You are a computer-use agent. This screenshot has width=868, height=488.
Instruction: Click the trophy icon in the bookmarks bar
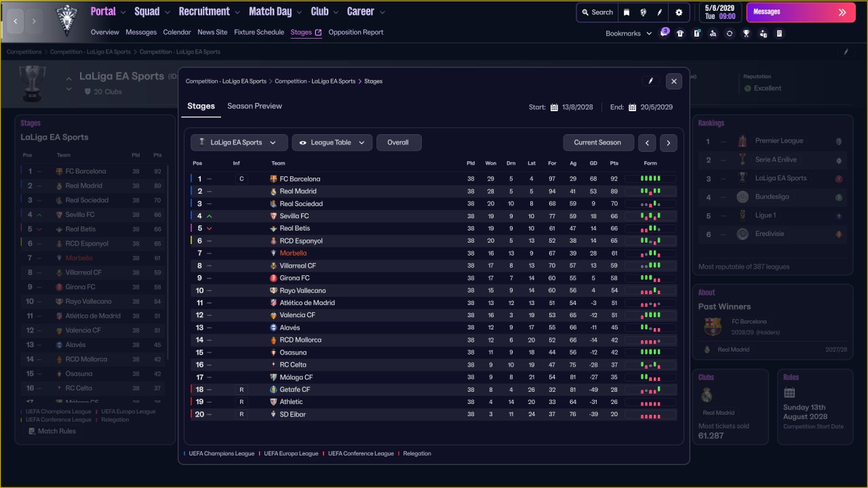tap(746, 33)
